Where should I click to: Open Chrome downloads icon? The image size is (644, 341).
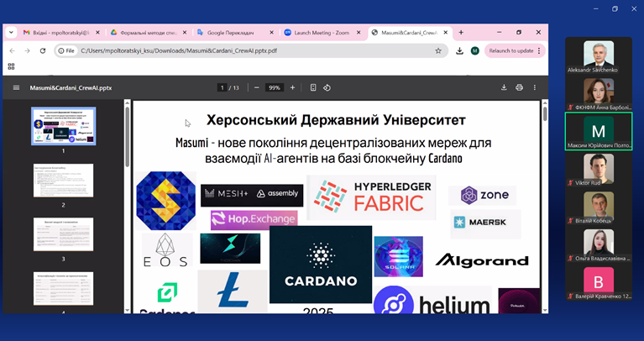[x=459, y=51]
